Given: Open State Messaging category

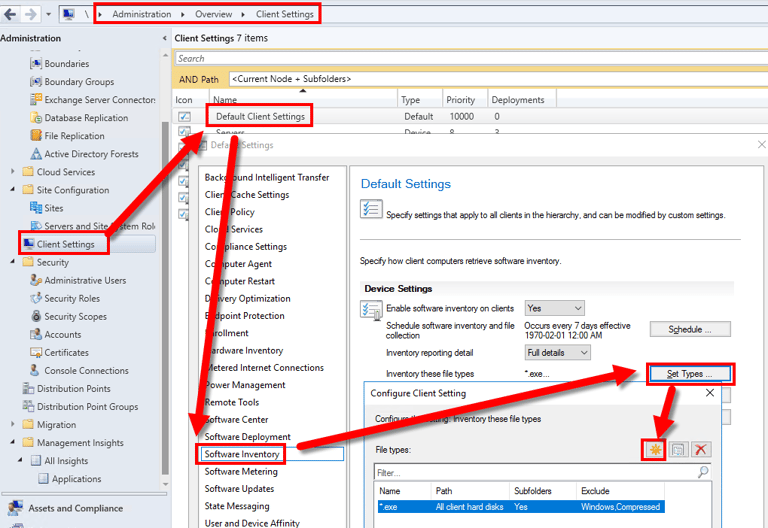Looking at the screenshot, I should [x=237, y=506].
